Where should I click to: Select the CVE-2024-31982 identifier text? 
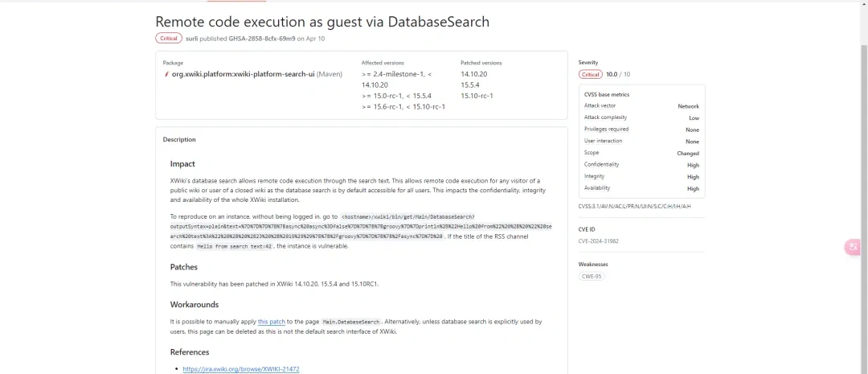(x=599, y=240)
